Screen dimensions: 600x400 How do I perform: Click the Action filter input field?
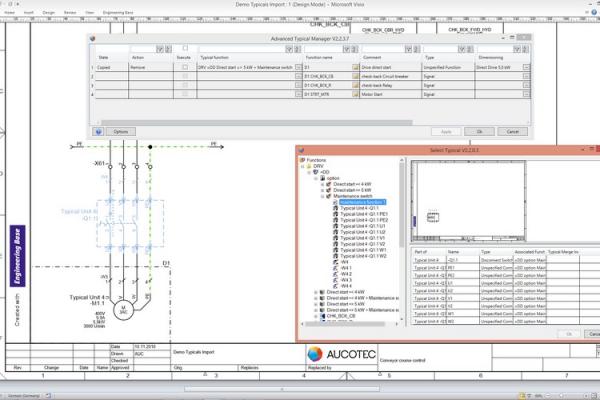143,49
